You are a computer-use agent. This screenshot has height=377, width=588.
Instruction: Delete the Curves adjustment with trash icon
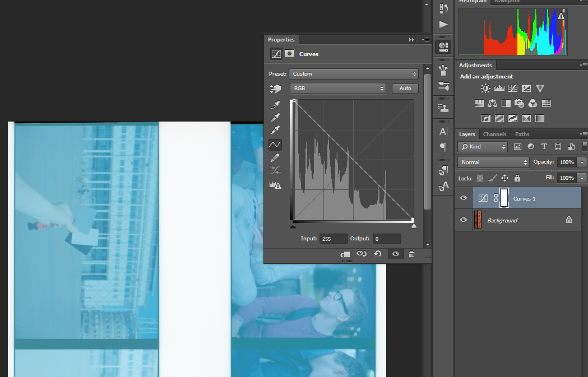tap(412, 254)
